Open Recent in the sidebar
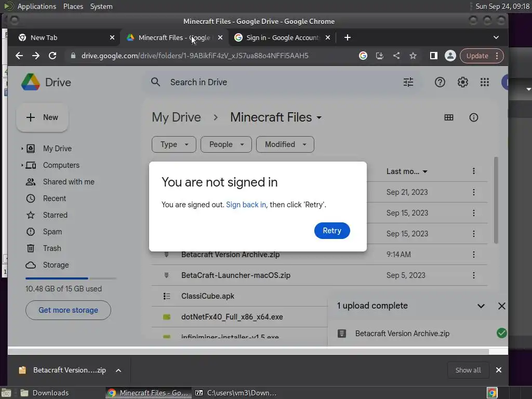 point(54,198)
